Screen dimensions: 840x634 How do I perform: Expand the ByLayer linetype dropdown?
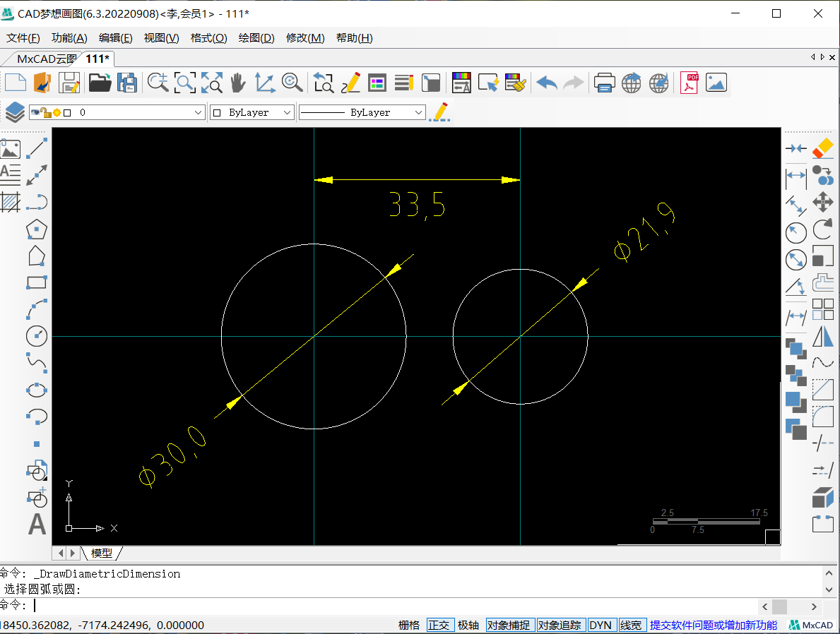(x=418, y=112)
